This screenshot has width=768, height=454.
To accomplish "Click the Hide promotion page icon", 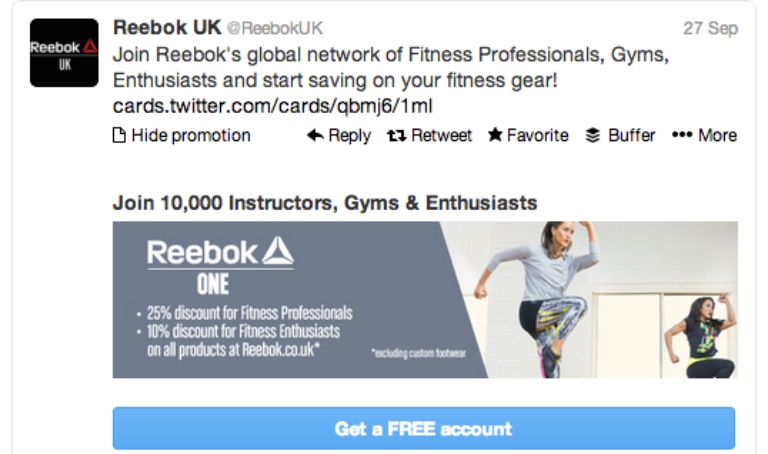I will click(119, 135).
